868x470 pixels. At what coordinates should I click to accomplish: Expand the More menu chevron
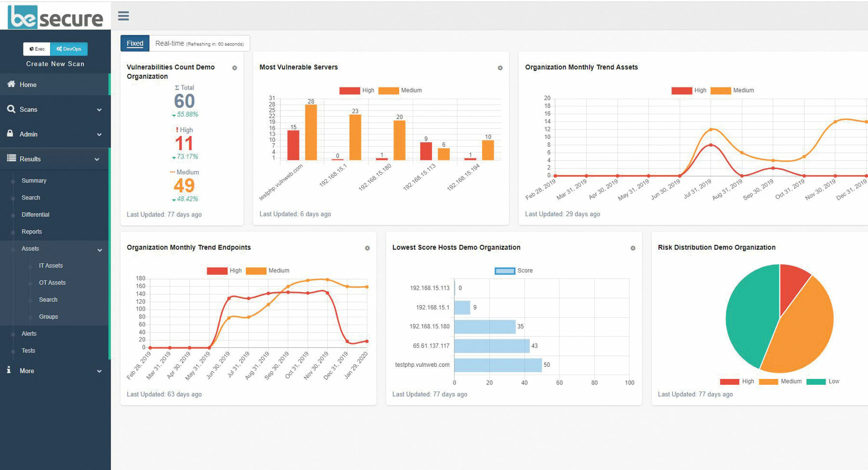99,371
